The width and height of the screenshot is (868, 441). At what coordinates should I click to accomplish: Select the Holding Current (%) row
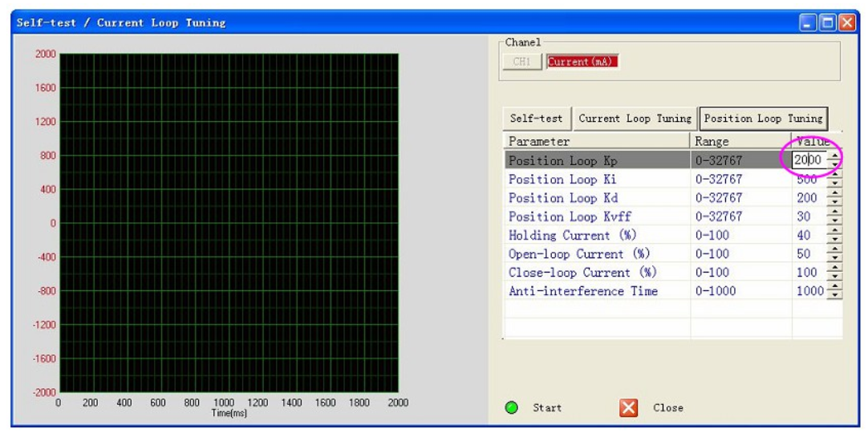tap(673, 235)
